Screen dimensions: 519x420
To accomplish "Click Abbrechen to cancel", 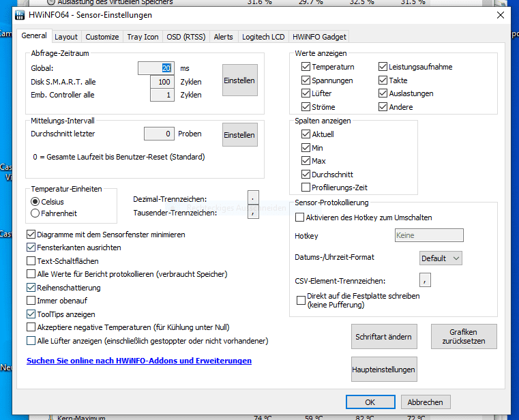I will 426,402.
